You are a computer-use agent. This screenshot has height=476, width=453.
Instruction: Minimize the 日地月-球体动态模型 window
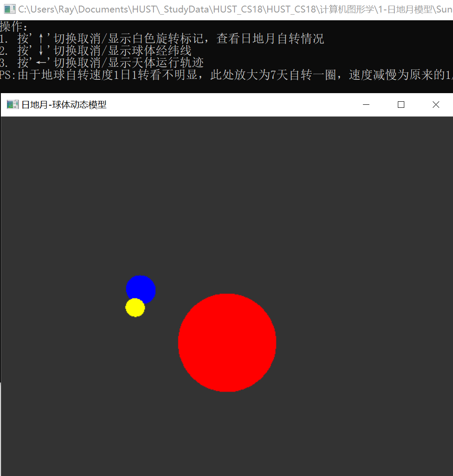tap(366, 105)
